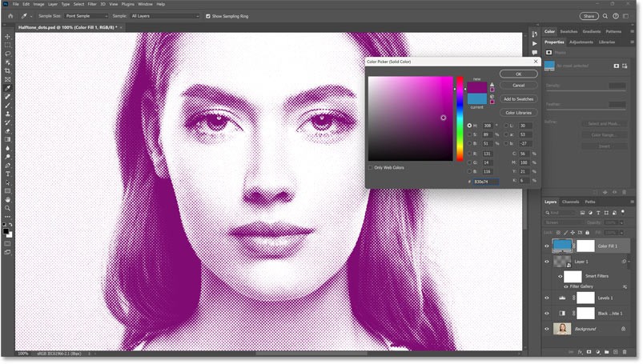The height and width of the screenshot is (364, 643).
Task: Hide the Background layer
Action: click(548, 329)
